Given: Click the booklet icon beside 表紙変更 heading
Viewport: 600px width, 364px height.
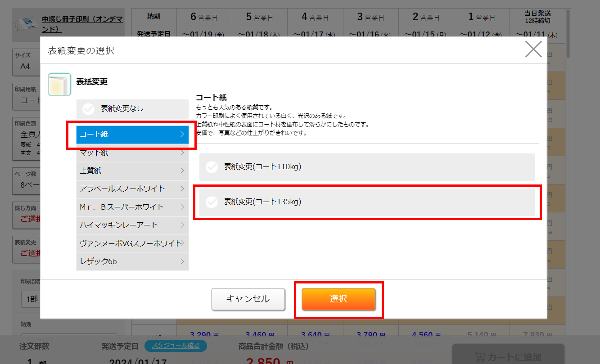Looking at the screenshot, I should point(59,84).
